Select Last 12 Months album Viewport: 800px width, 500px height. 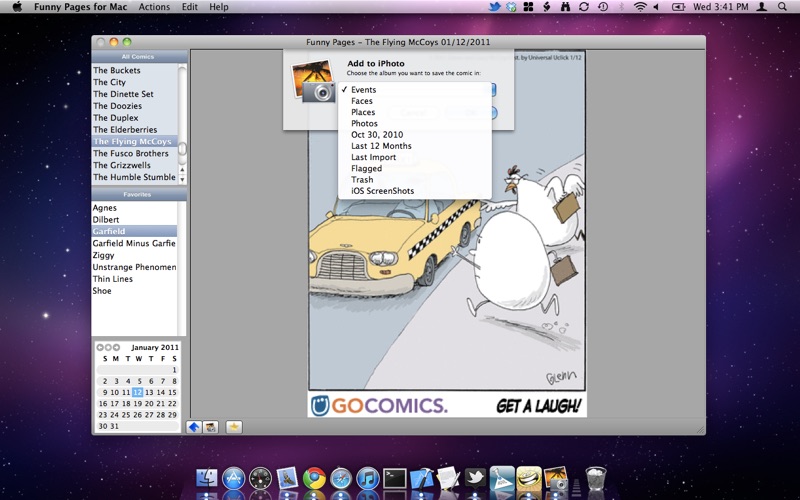[415, 146]
